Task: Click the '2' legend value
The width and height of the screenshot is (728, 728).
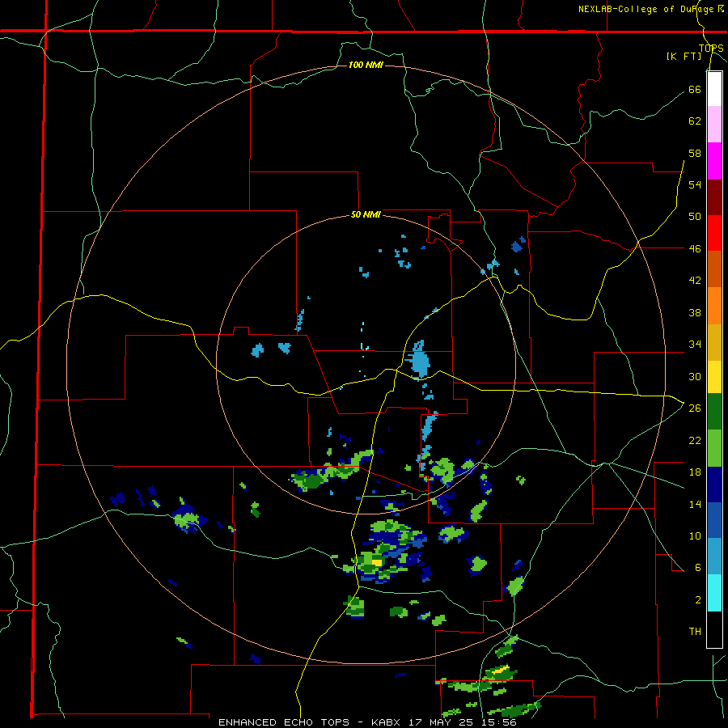Action: [698, 599]
